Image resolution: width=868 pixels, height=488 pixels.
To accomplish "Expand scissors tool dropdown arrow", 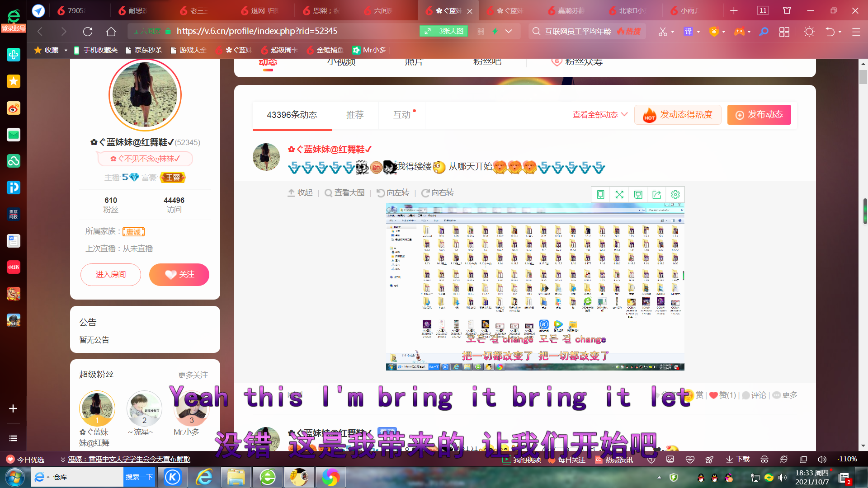I will click(673, 32).
